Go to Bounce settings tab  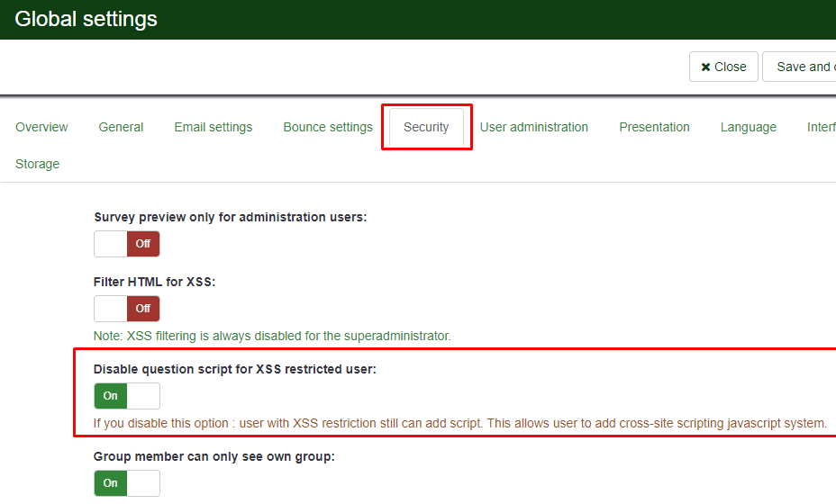pos(327,127)
